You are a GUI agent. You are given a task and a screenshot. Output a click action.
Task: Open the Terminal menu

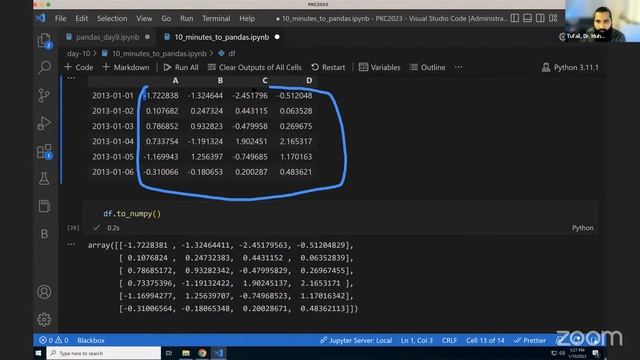point(216,18)
